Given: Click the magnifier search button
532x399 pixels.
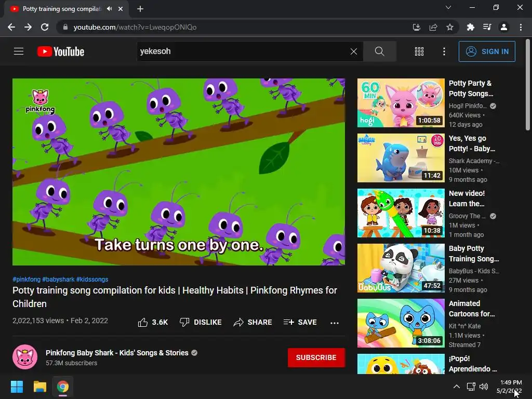Looking at the screenshot, I should (380, 51).
